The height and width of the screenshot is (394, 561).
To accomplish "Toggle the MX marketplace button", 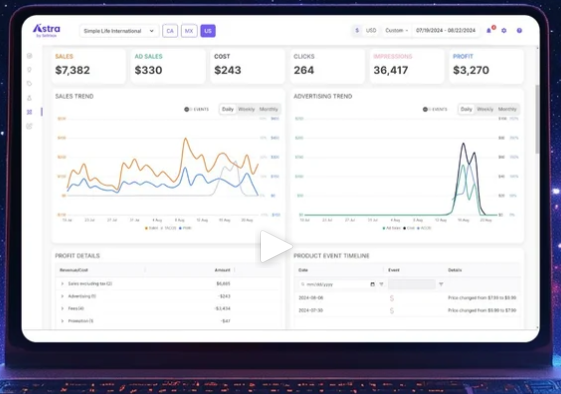I will 189,31.
